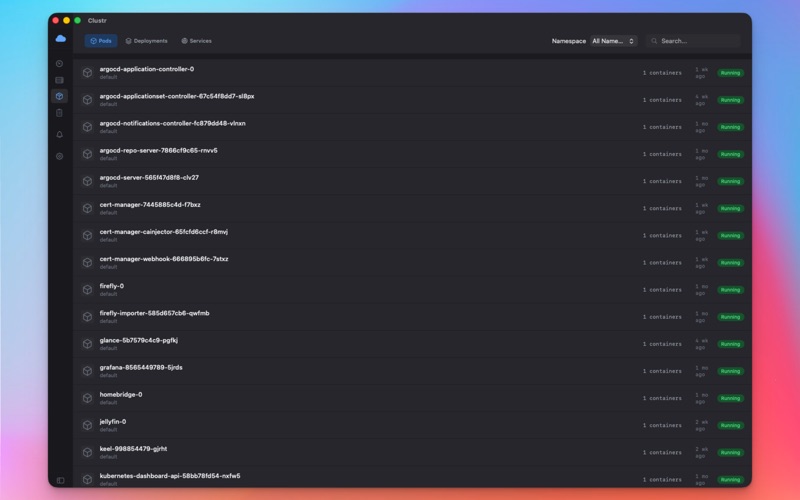Click the age text on argocd-applicationset-controller row
This screenshot has height=500, width=800.
pyautogui.click(x=702, y=100)
